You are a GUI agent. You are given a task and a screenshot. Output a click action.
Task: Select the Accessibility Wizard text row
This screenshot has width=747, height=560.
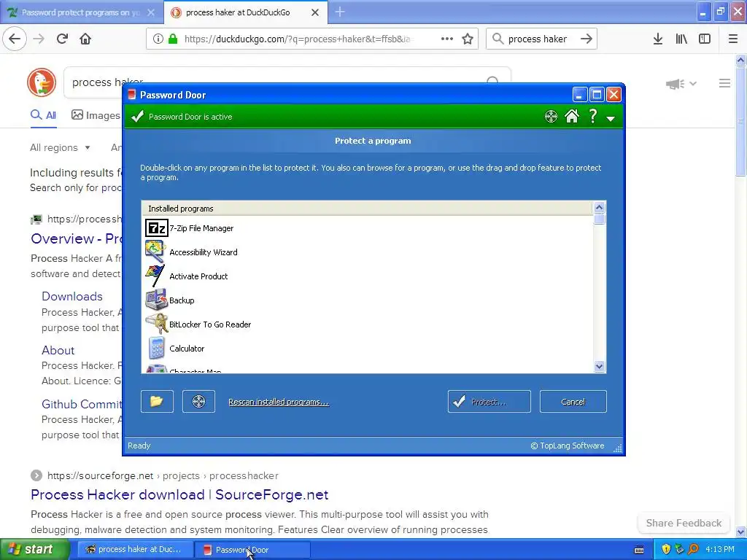[x=204, y=252]
